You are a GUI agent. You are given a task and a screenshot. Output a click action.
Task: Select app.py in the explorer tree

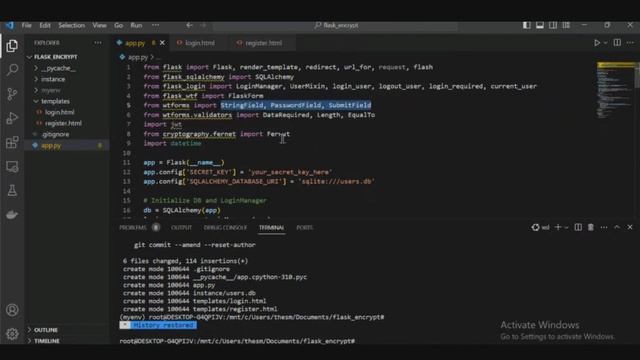[51, 146]
